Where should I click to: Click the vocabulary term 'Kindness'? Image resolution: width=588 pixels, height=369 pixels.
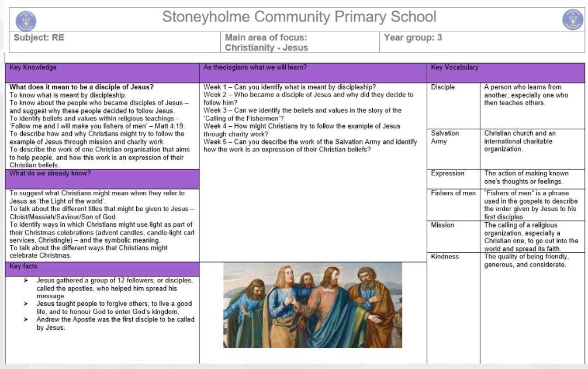coord(445,257)
